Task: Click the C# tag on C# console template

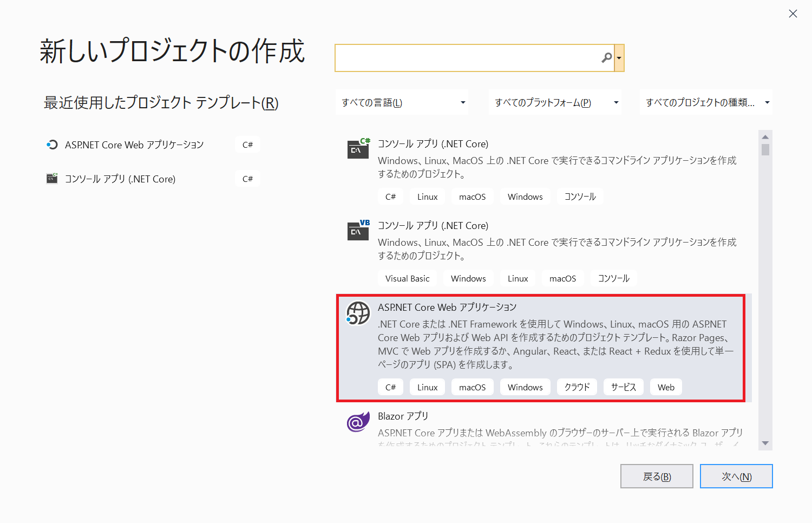Action: (390, 197)
